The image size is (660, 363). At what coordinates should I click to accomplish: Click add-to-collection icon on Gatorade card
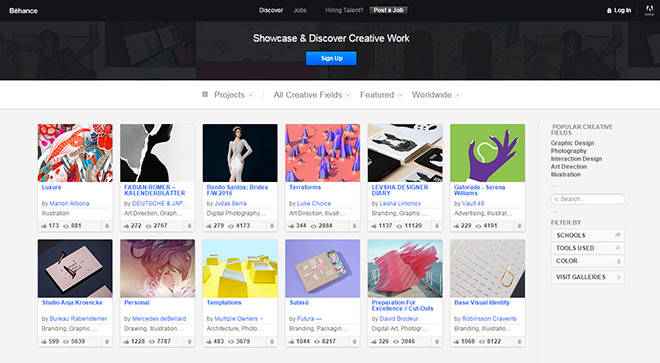coord(519,226)
